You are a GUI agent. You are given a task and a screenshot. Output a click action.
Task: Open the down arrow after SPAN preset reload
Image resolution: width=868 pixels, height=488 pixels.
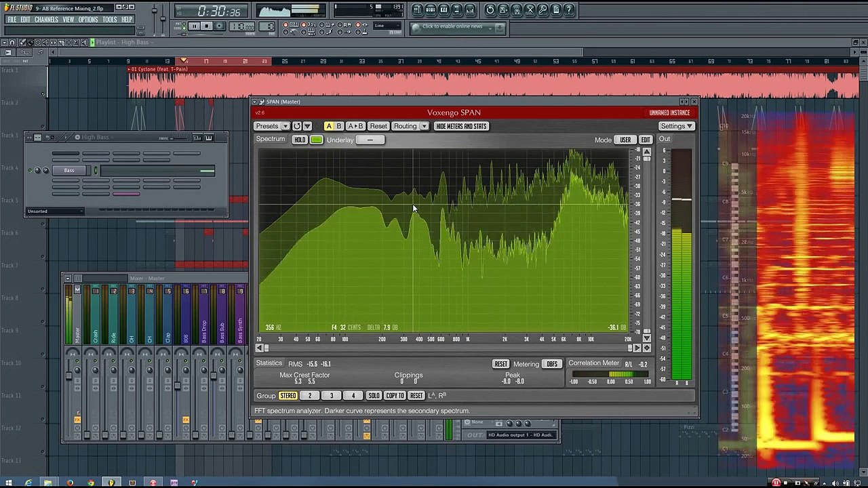(307, 126)
